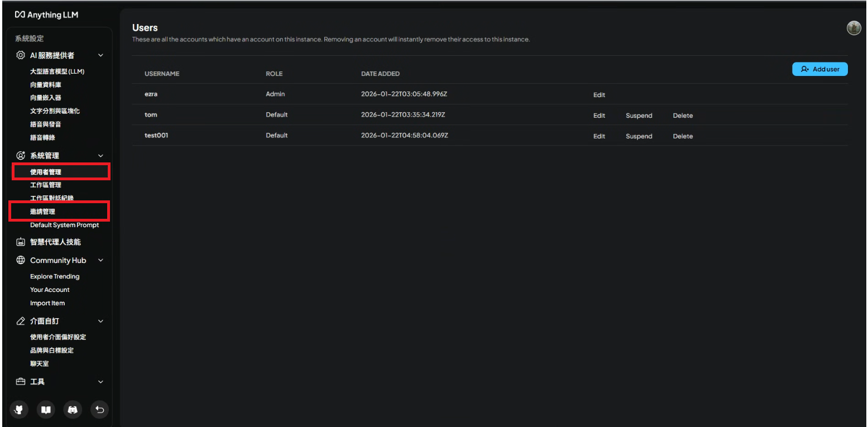The width and height of the screenshot is (868, 427).
Task: Edit the ezra admin account
Action: pyautogui.click(x=599, y=95)
